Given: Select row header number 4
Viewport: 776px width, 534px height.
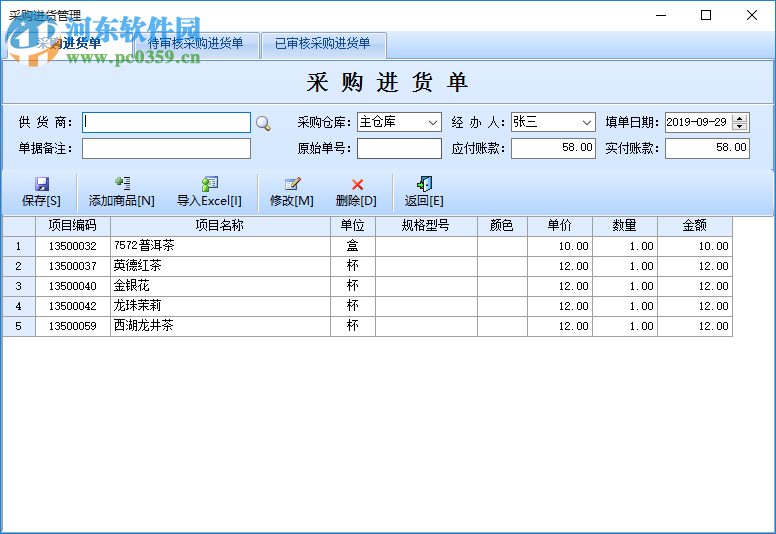Looking at the screenshot, I should point(19,306).
